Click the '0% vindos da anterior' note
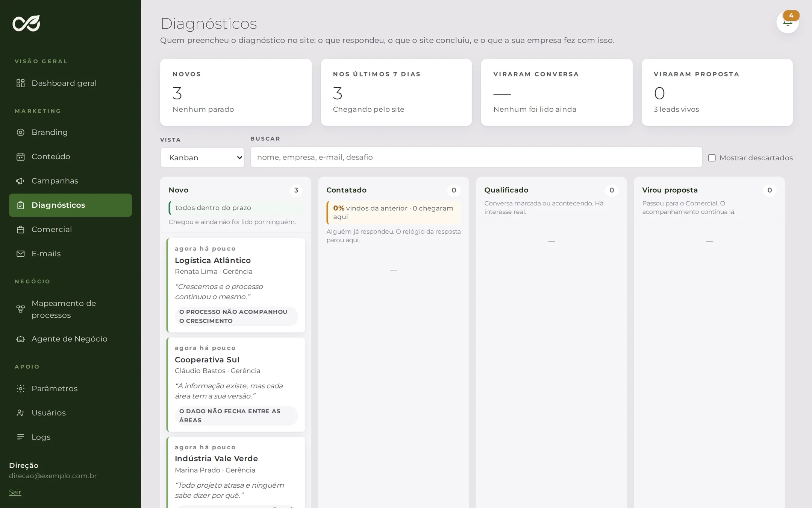 [394, 213]
